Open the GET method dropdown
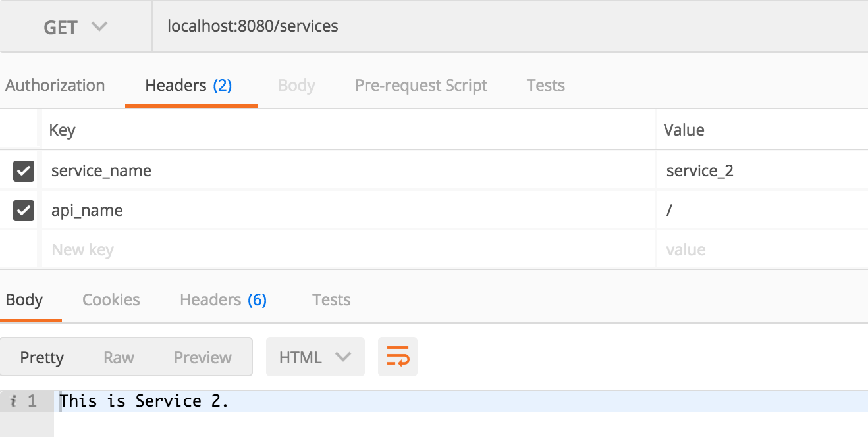The image size is (868, 437). tap(75, 27)
